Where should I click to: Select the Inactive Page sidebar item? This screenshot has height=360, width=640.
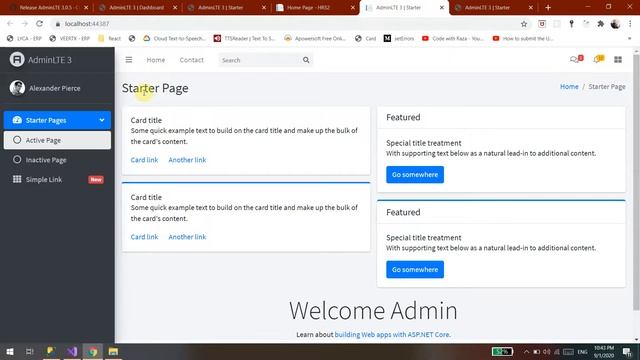[57, 160]
